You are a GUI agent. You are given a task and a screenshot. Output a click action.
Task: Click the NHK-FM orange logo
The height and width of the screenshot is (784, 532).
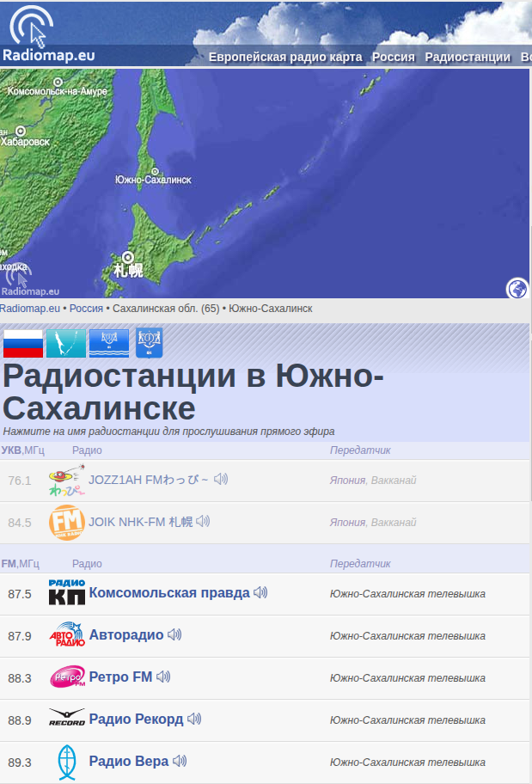pos(66,523)
